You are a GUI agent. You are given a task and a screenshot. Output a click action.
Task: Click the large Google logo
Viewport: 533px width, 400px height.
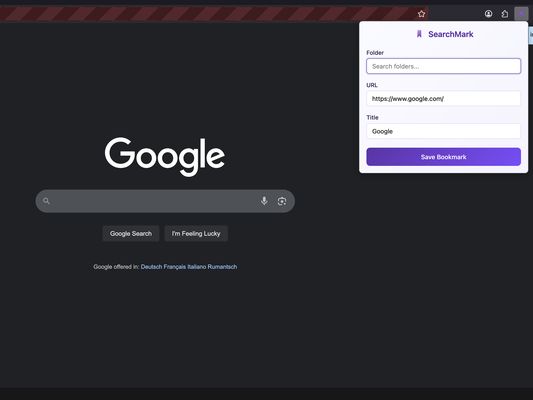165,157
